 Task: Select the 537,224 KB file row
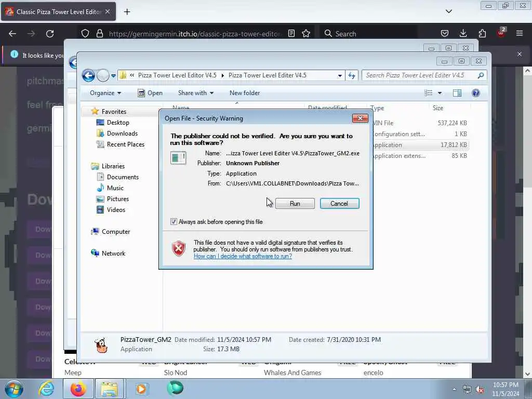(x=421, y=123)
